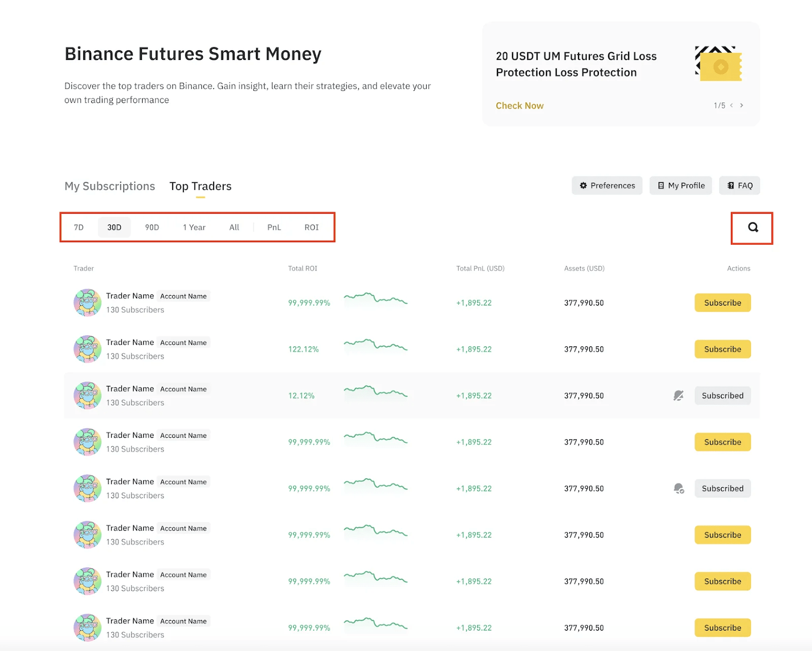Image resolution: width=812 pixels, height=651 pixels.
Task: Open Trader Name in the 12.12% row
Action: point(130,388)
